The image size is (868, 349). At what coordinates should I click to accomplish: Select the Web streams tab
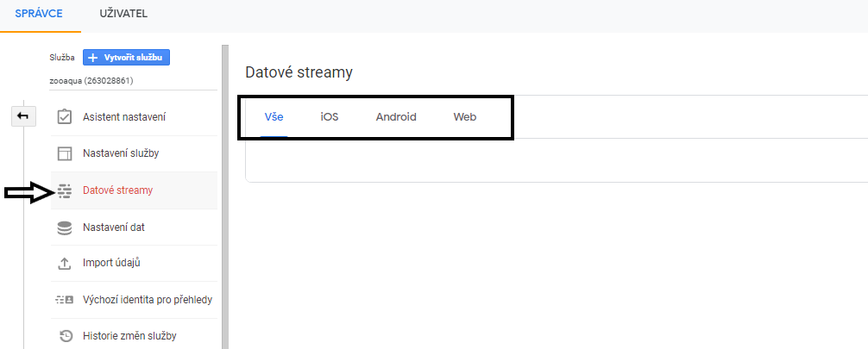point(465,117)
